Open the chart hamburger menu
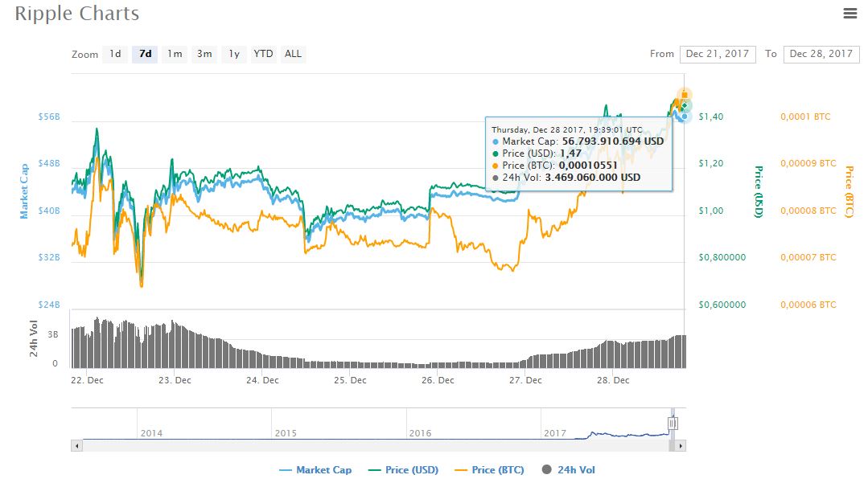 click(x=849, y=14)
